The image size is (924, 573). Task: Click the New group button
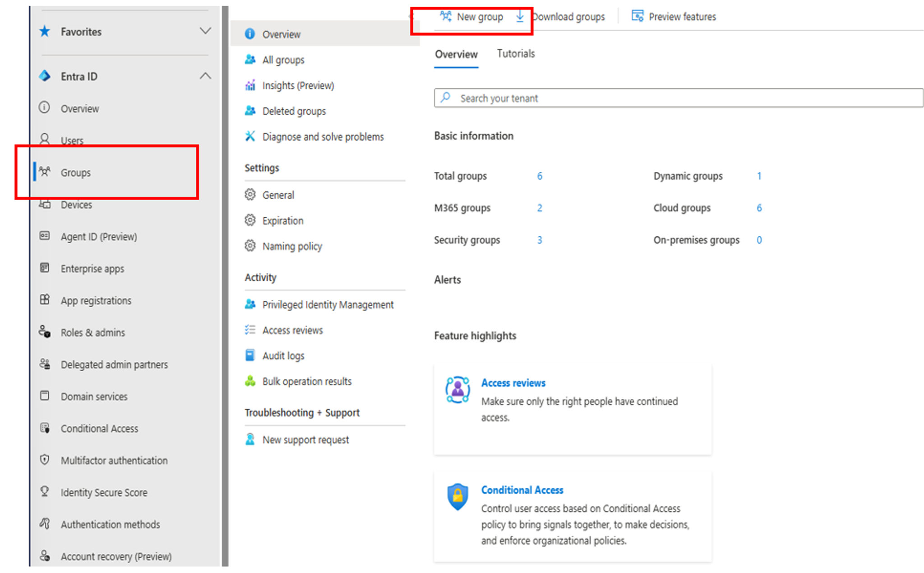[471, 17]
